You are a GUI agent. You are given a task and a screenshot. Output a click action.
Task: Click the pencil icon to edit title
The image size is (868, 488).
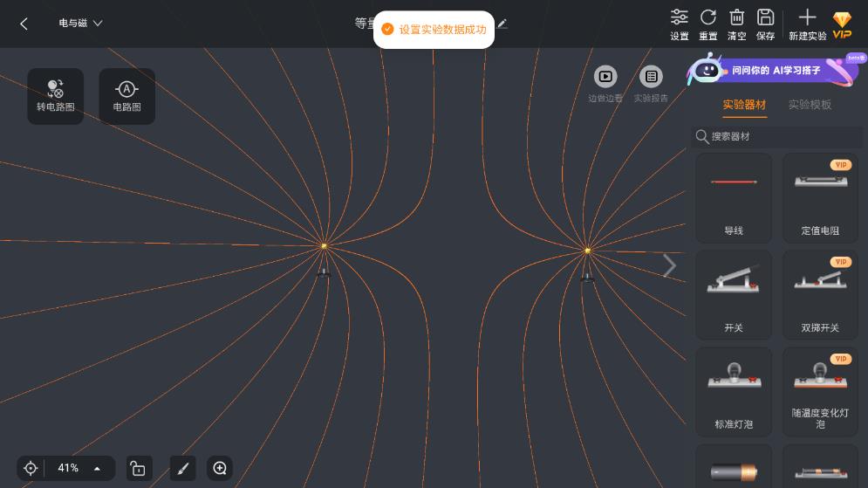click(x=502, y=24)
